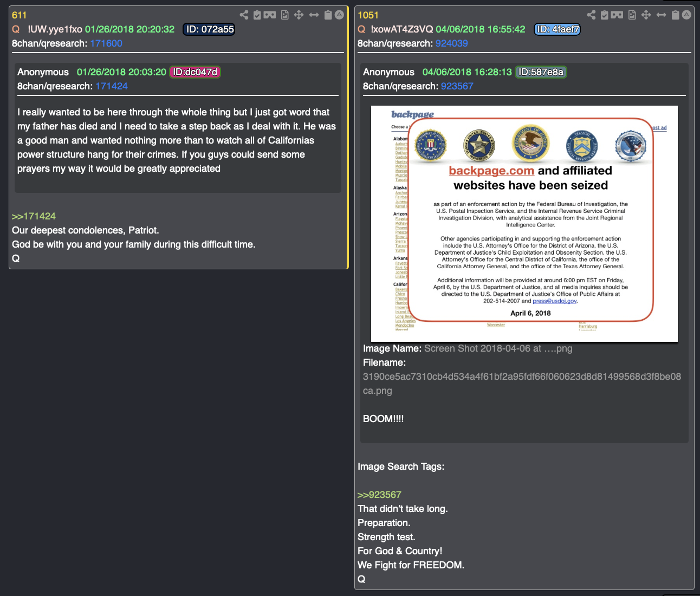Click the four-way move arrows on post 1051

[646, 15]
